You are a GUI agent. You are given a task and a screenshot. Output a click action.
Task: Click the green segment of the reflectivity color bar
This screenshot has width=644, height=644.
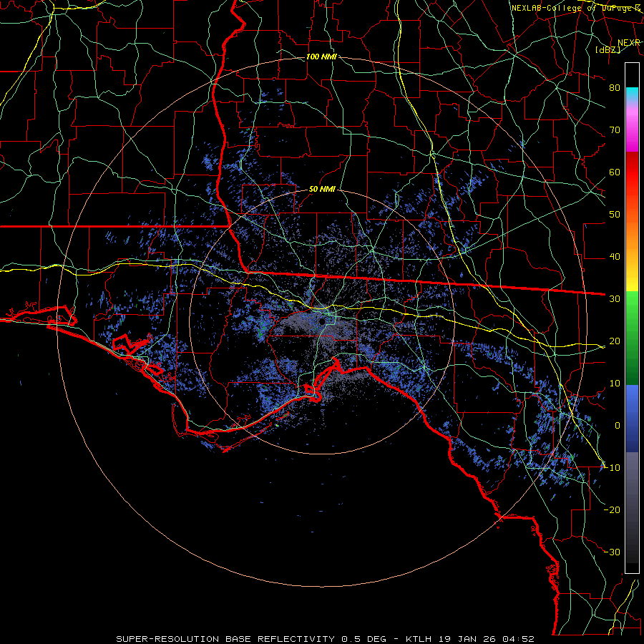pyautogui.click(x=632, y=338)
